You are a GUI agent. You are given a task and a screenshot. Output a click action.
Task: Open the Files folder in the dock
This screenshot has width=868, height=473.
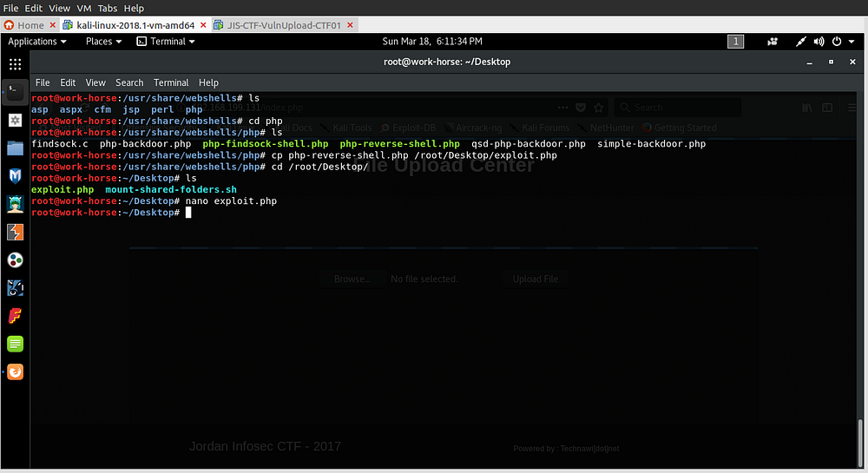click(x=15, y=148)
